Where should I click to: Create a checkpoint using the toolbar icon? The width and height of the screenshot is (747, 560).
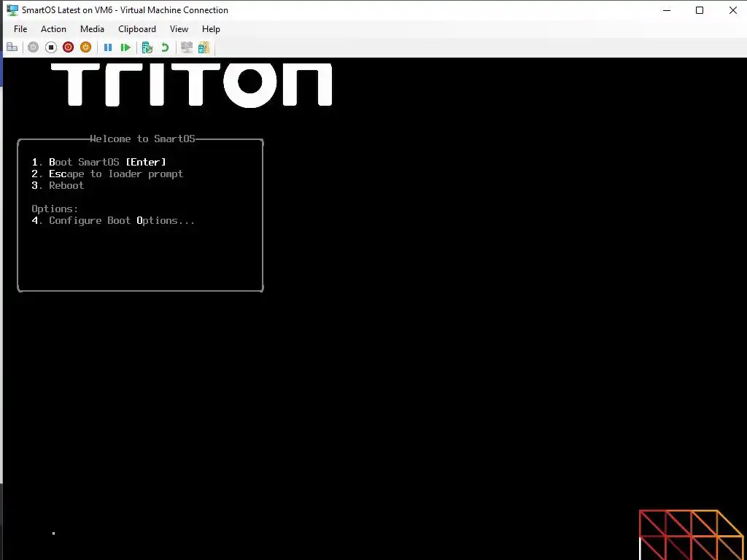tap(147, 47)
